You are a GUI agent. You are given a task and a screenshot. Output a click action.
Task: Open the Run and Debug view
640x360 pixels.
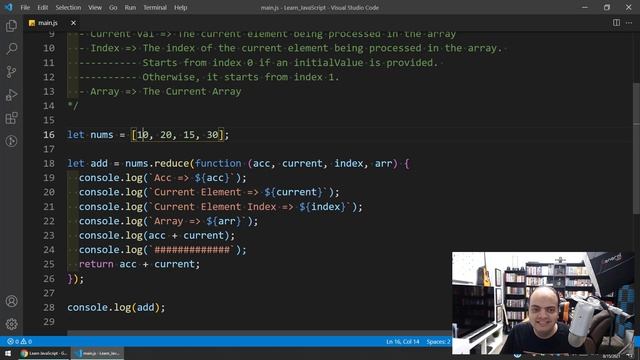(11, 95)
